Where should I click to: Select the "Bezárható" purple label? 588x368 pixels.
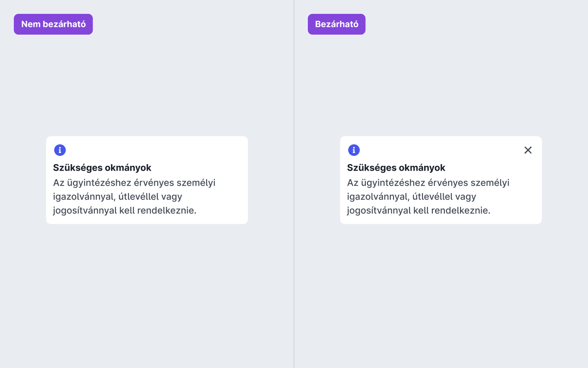[x=336, y=24]
